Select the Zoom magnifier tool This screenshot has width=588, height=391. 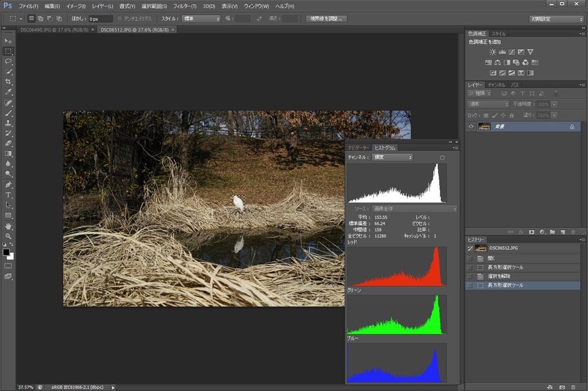pos(9,236)
